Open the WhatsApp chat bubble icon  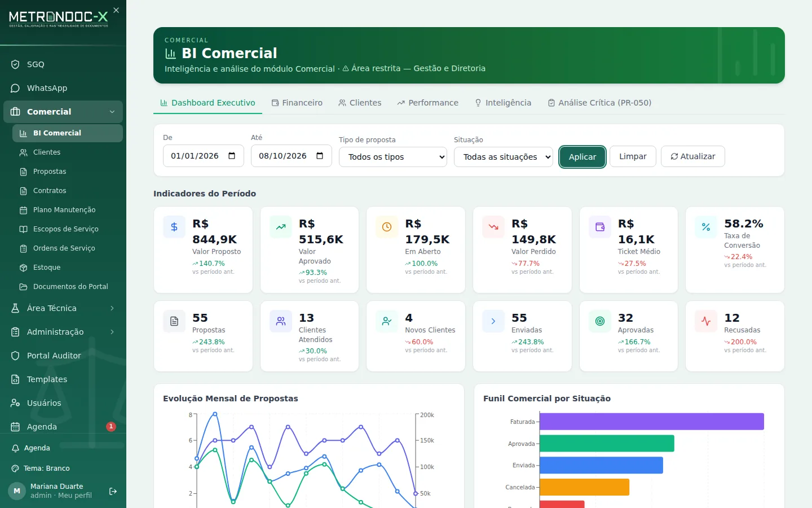coord(15,88)
